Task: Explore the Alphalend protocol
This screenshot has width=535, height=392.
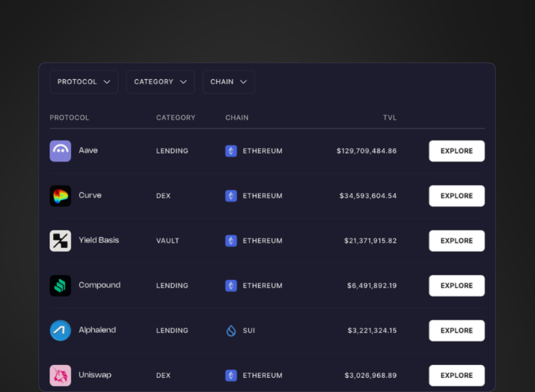Action: (x=456, y=330)
